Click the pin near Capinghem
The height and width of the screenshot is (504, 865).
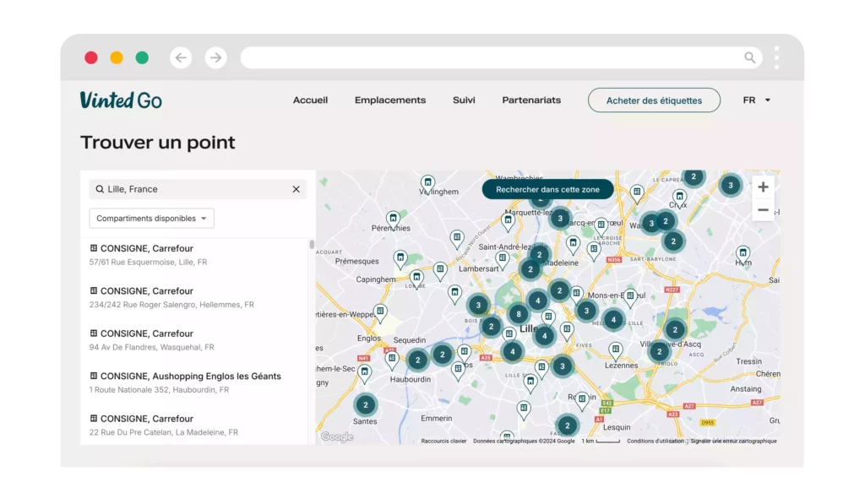(416, 279)
